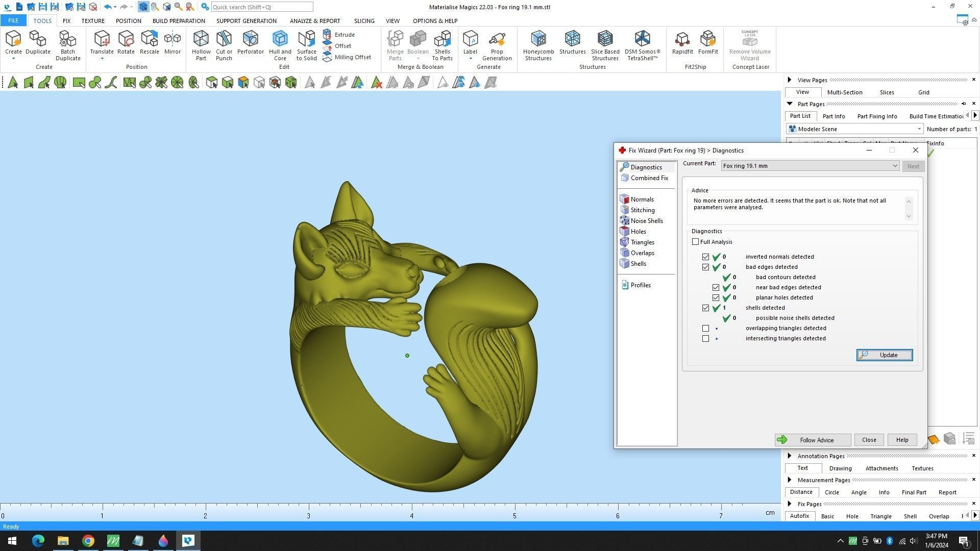Expand the Measurement Pages panel
Image resolution: width=980 pixels, height=551 pixels.
coord(790,480)
